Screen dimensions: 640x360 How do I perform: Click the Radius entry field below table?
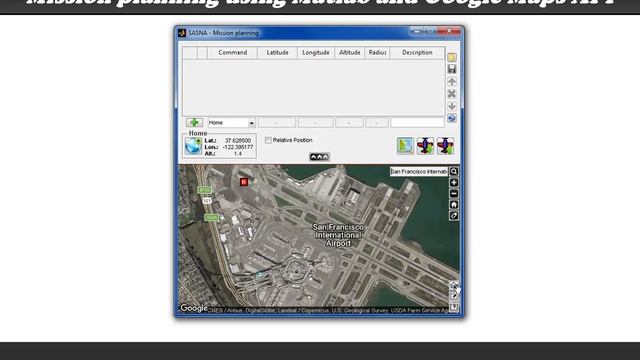377,122
